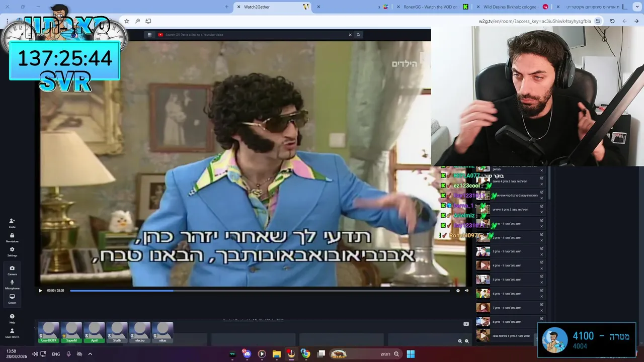
Task: Open room Permissions in the sidebar
Action: [12, 237]
